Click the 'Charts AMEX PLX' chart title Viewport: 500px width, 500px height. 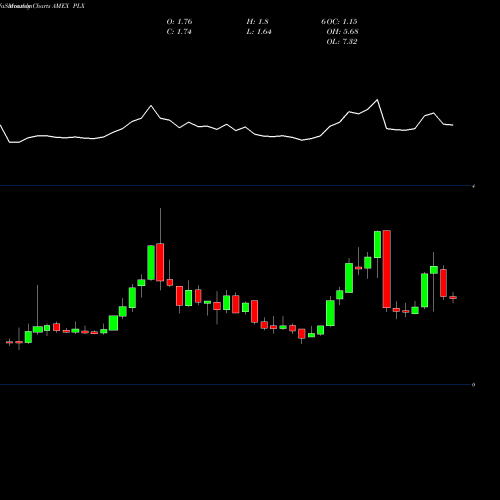pyautogui.click(x=59, y=6)
